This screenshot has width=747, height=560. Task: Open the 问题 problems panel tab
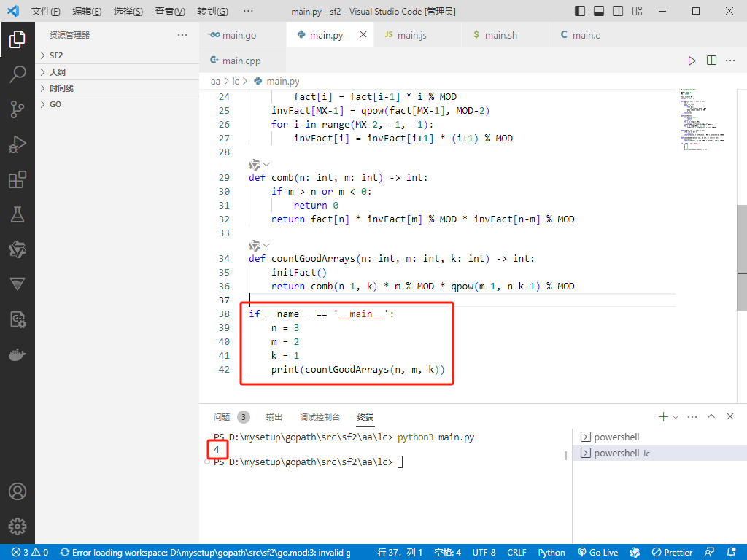click(x=231, y=417)
